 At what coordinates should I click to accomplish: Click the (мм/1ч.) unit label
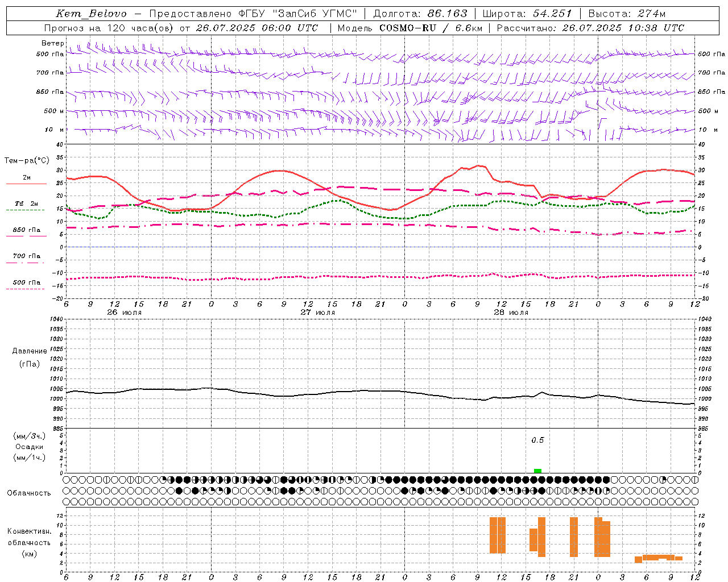[29, 458]
